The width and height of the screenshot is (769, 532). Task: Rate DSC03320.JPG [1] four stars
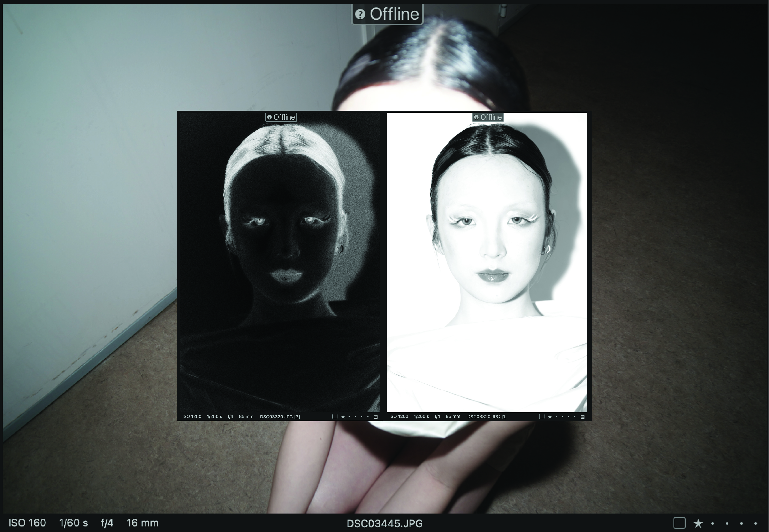(569, 417)
